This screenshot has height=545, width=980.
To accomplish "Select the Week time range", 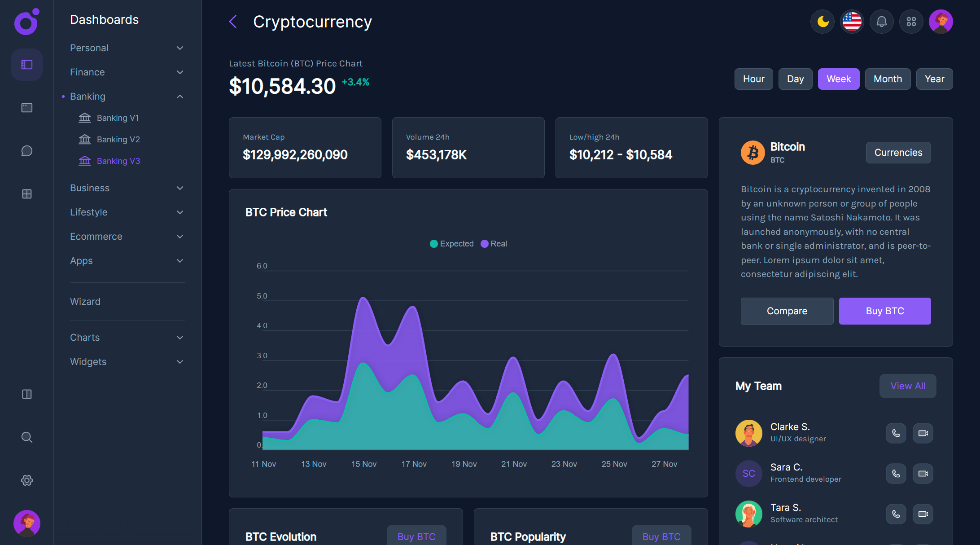I will (x=838, y=79).
